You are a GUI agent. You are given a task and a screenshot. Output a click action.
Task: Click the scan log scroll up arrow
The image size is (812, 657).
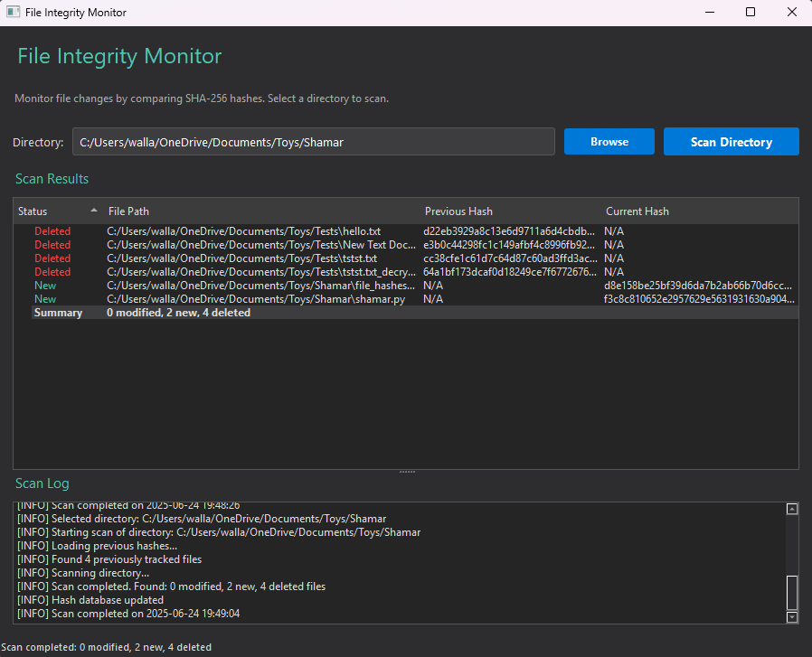point(792,509)
